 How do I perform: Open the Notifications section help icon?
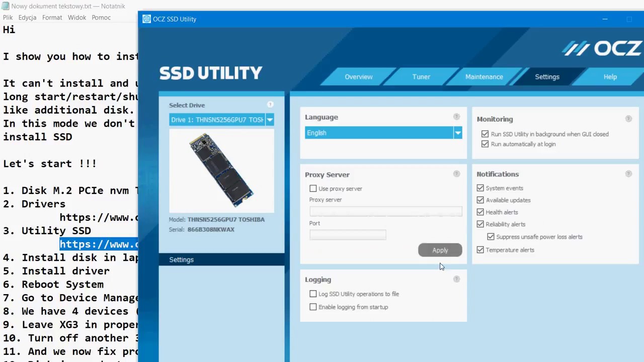628,173
